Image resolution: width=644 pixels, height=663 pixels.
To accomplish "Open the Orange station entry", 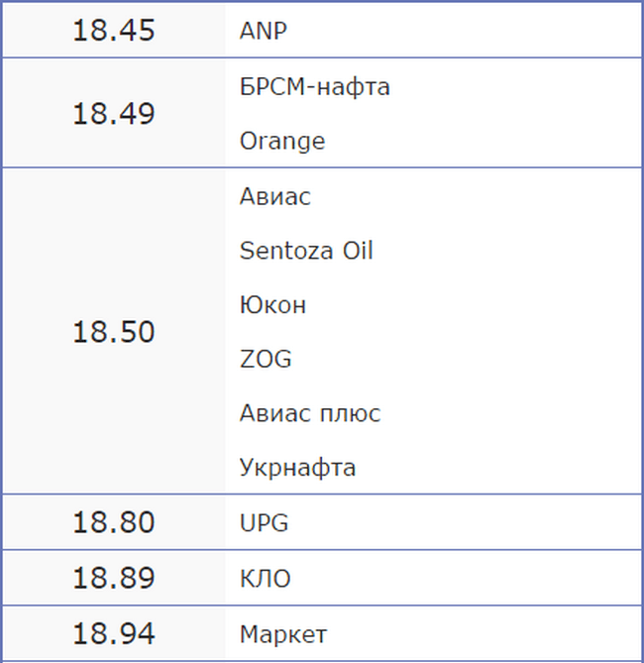I will pyautogui.click(x=281, y=142).
